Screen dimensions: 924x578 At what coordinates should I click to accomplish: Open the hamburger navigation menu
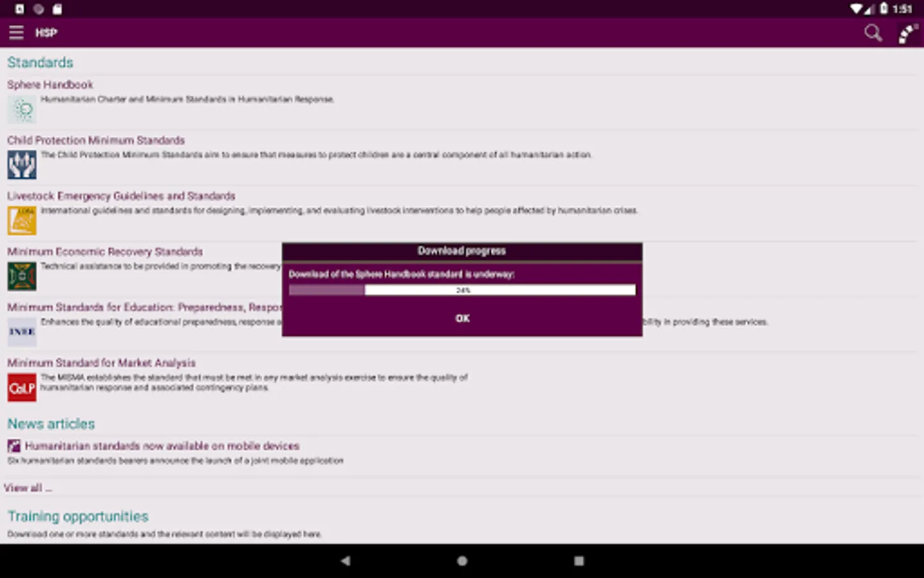point(16,33)
